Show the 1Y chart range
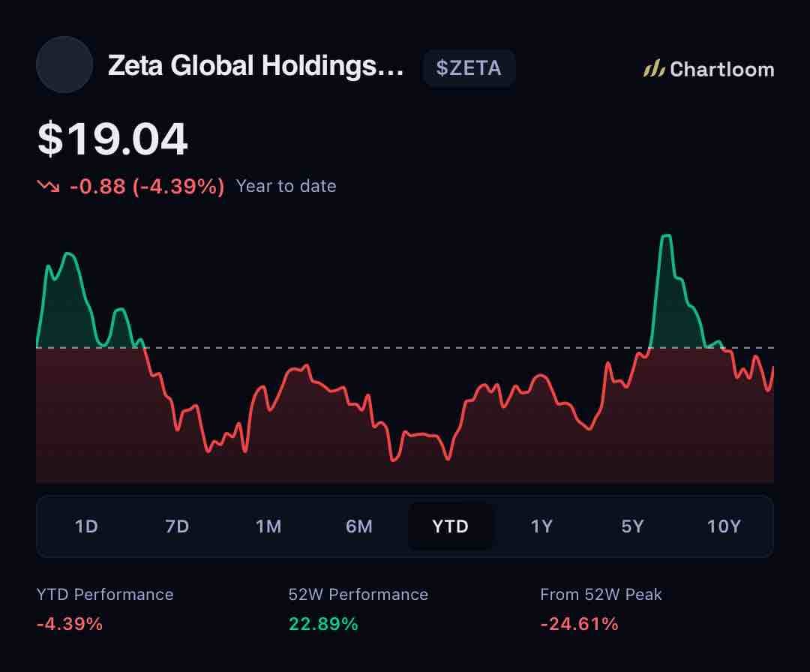The width and height of the screenshot is (810, 672). click(541, 526)
